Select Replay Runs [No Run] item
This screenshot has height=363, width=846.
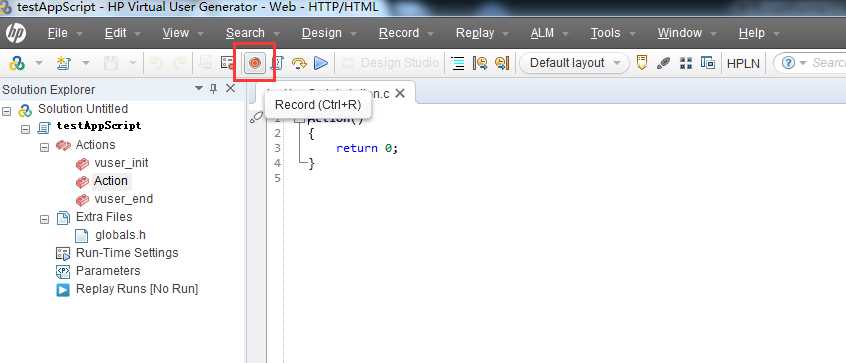(x=137, y=289)
